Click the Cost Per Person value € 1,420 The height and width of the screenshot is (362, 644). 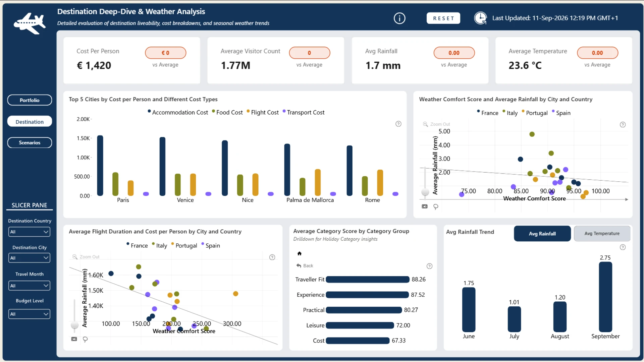pos(94,65)
